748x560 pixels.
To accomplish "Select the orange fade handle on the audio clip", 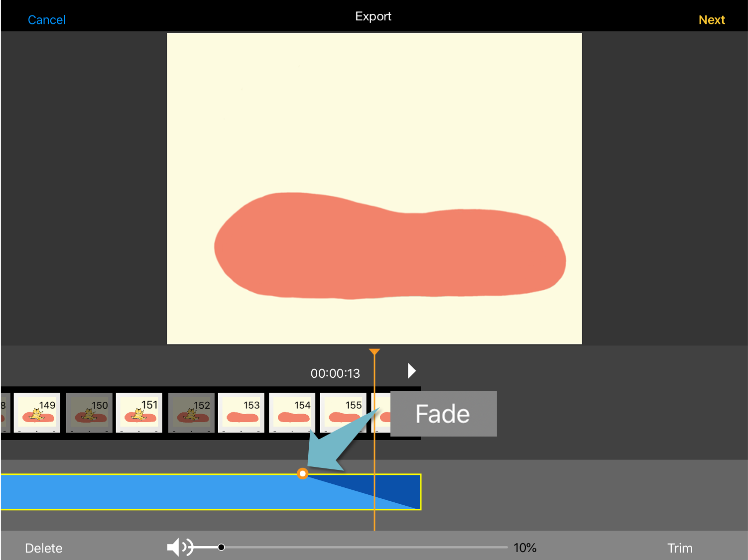I will [x=302, y=473].
